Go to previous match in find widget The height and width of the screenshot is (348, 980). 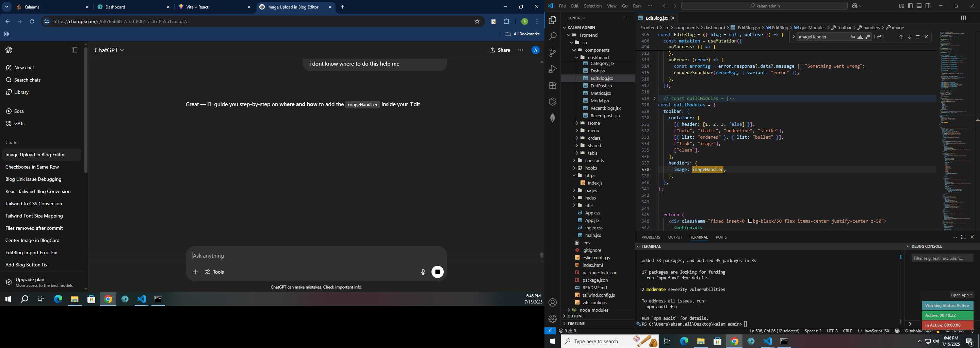coord(901,37)
